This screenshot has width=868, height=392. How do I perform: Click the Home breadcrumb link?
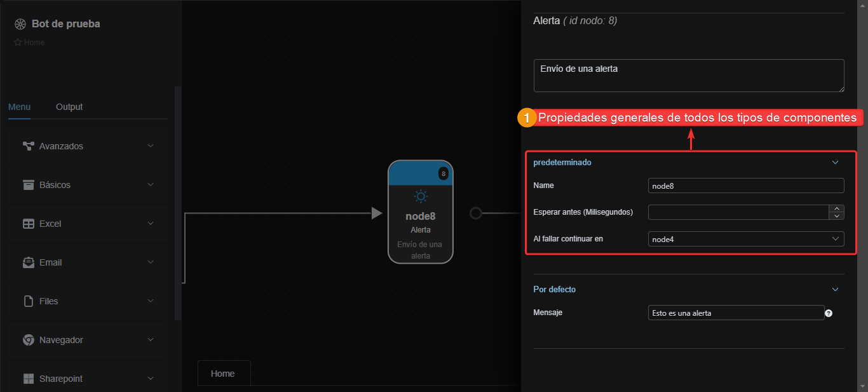point(34,43)
